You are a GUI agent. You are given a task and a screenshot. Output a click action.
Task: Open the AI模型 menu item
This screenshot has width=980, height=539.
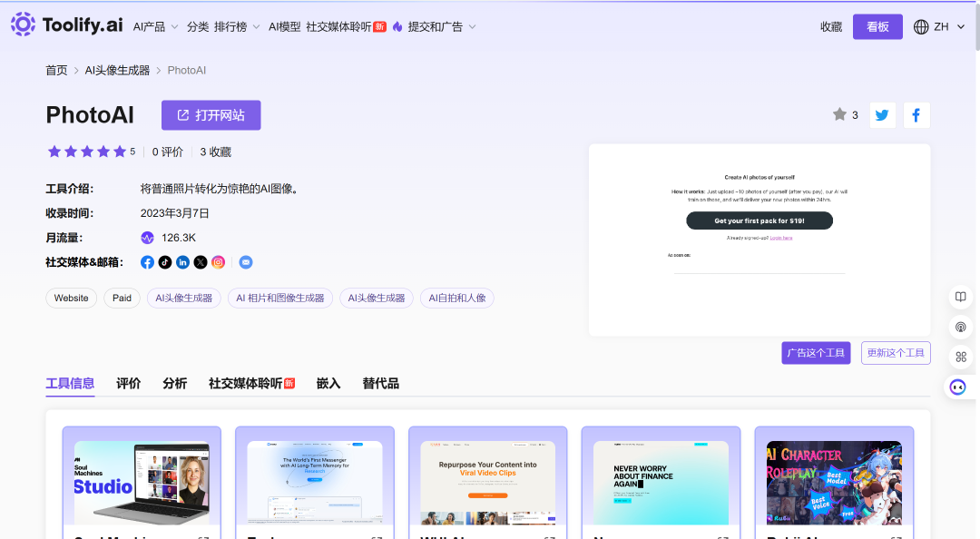click(284, 27)
